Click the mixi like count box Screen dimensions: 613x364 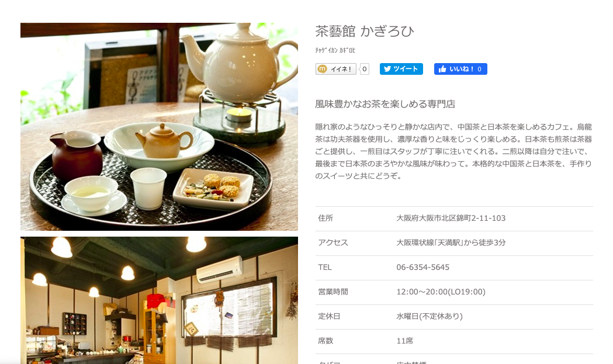coord(365,69)
